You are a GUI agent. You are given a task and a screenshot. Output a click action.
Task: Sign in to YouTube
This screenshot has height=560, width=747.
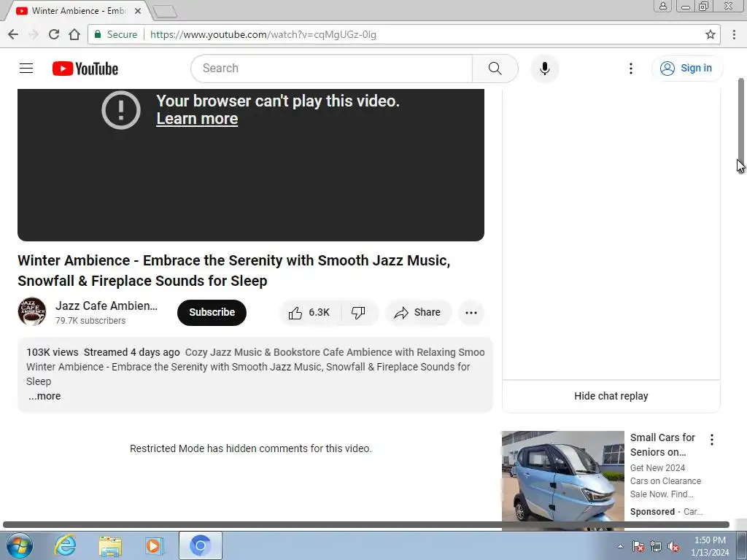(687, 68)
